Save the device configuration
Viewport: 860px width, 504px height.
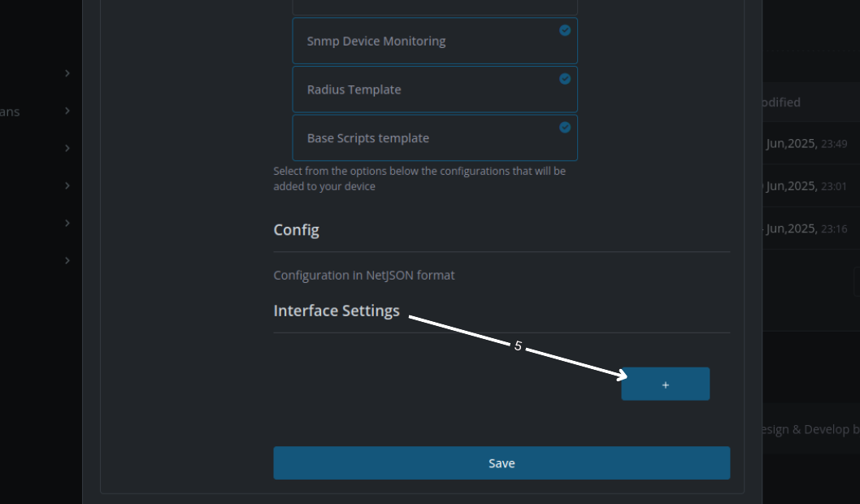pos(502,463)
